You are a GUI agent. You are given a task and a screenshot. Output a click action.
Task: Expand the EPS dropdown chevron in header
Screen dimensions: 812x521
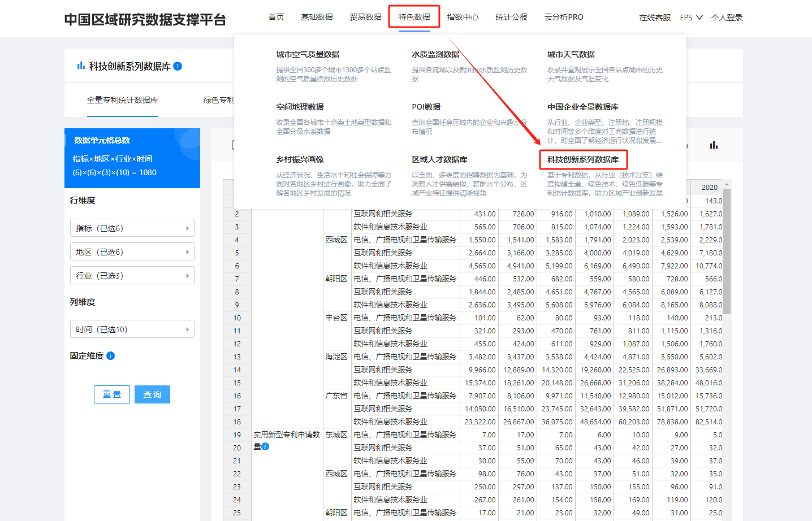pyautogui.click(x=699, y=18)
